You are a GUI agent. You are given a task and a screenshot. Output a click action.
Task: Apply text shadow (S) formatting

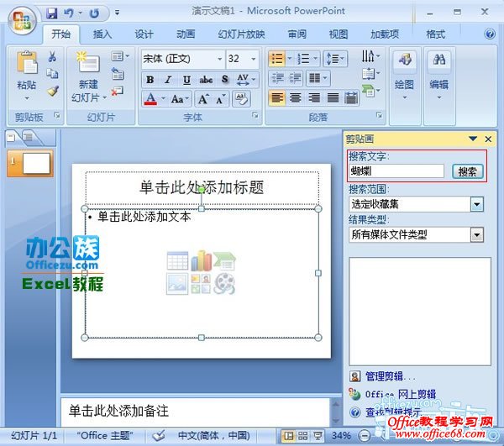(x=224, y=80)
